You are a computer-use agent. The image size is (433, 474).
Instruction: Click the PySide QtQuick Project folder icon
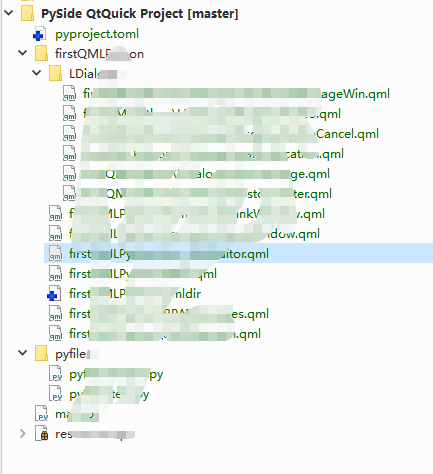point(27,14)
